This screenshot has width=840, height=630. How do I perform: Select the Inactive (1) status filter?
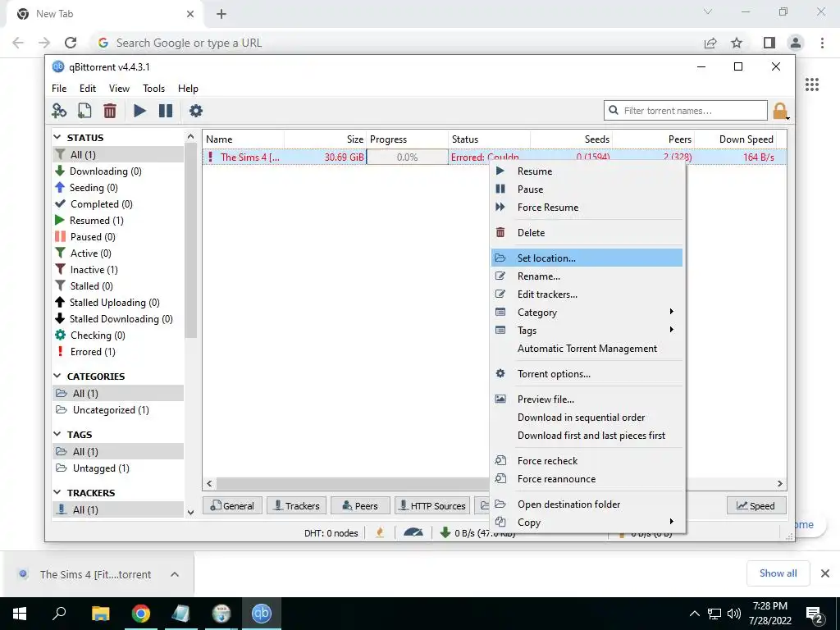tap(94, 270)
